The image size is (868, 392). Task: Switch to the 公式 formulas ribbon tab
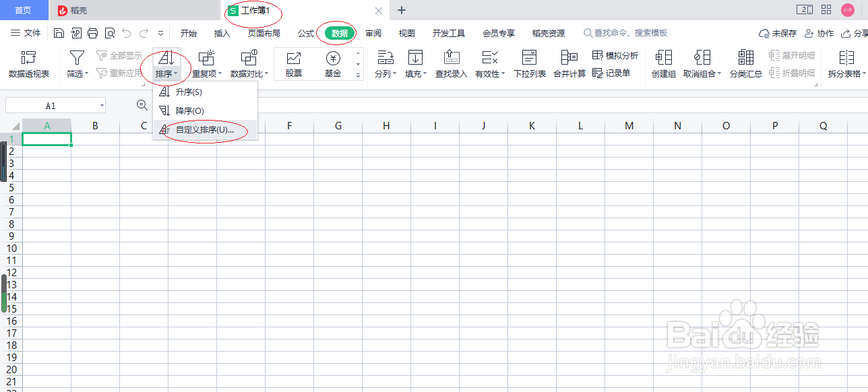(x=305, y=32)
